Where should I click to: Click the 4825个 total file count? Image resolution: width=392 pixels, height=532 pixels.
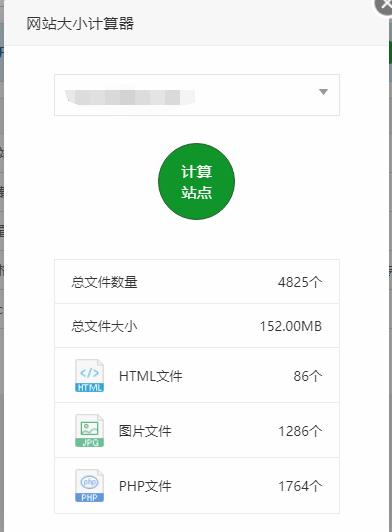[x=300, y=282]
